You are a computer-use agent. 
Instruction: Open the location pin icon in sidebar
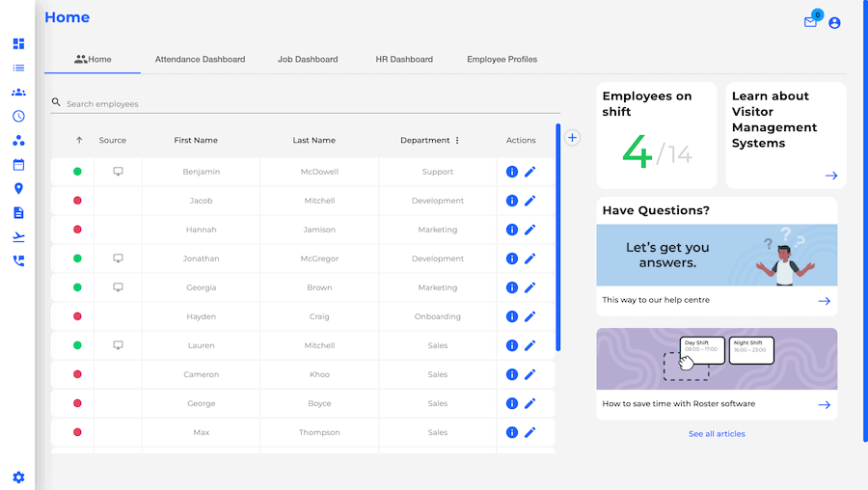[x=18, y=189]
